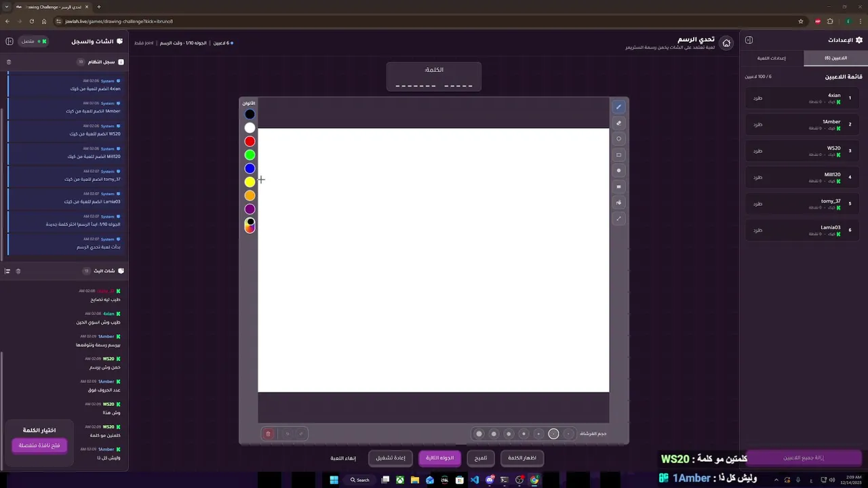The width and height of the screenshot is (868, 488).
Task: Click the red trash clear-canvas button
Action: point(268,434)
